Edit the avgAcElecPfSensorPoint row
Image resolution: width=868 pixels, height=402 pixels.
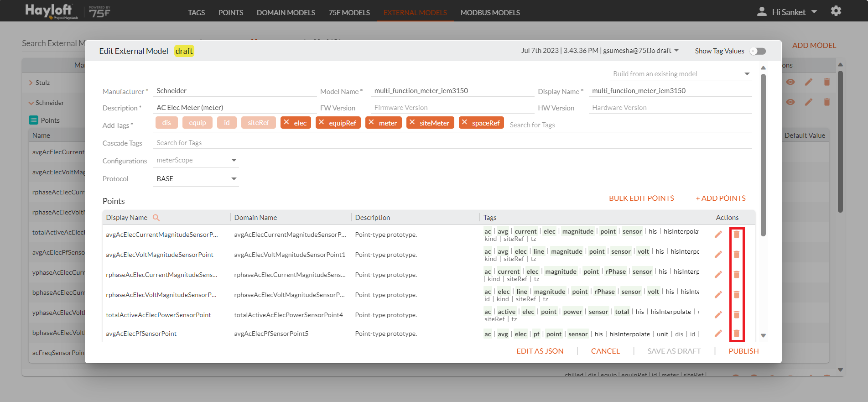(718, 334)
